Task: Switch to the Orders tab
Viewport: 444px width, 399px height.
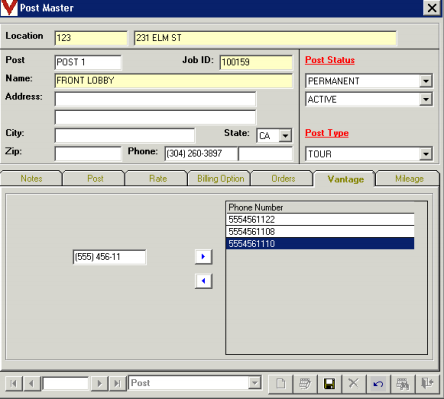Action: point(283,179)
